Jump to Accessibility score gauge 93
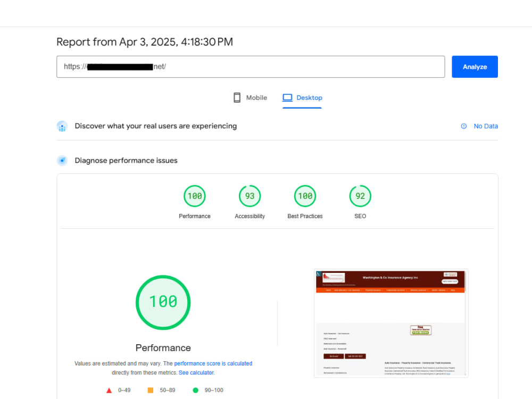532x399 pixels. pyautogui.click(x=250, y=196)
